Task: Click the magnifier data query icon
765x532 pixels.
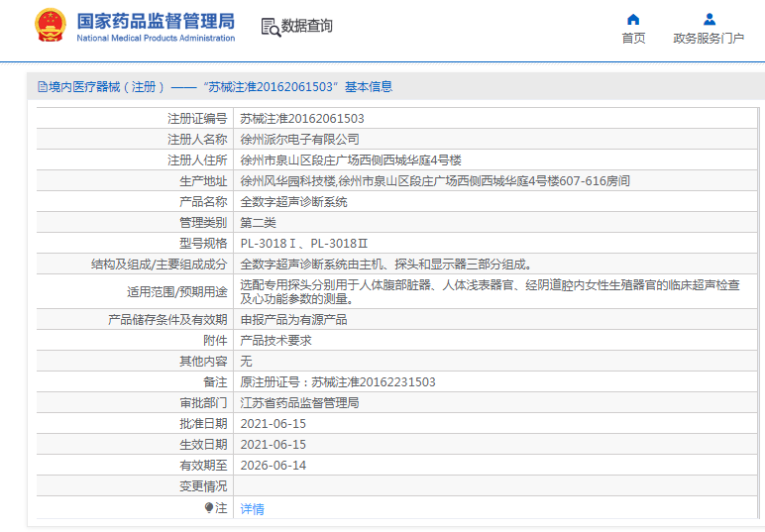Action: (270, 27)
